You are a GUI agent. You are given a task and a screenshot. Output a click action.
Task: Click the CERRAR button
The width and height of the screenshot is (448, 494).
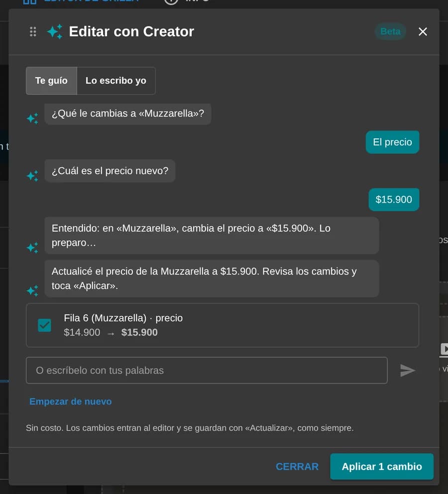(x=297, y=467)
